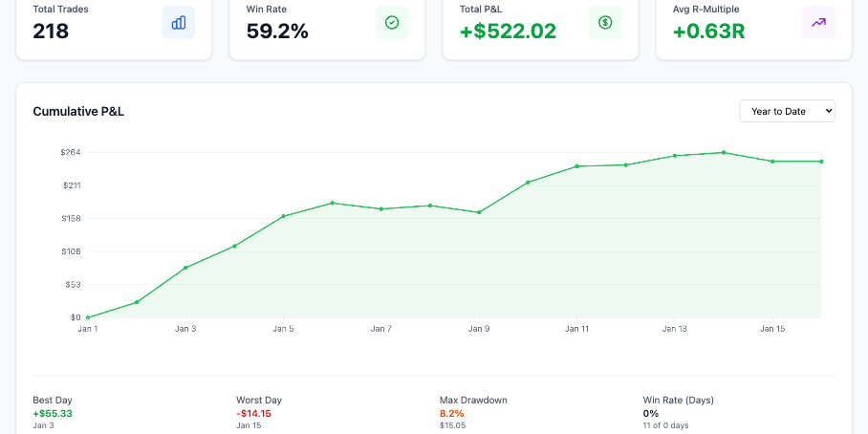
Task: Click the Best Day +$55.33 value
Action: 53,414
